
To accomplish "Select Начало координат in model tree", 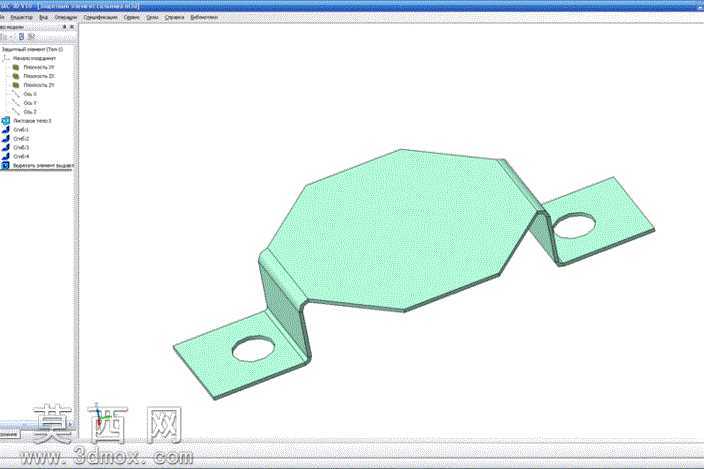I will pos(35,58).
